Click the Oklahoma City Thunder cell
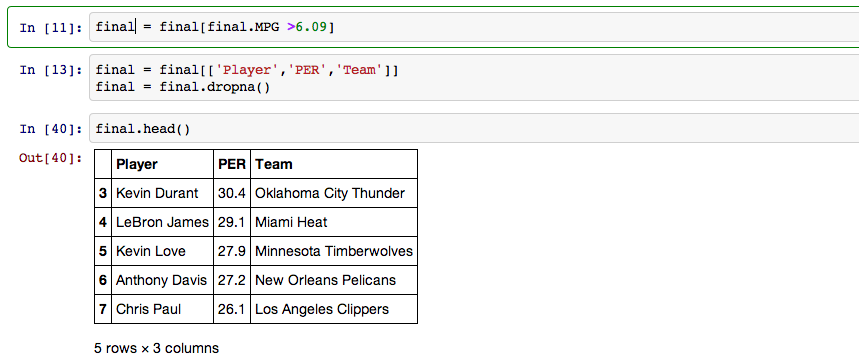859x364 pixels. pos(334,193)
